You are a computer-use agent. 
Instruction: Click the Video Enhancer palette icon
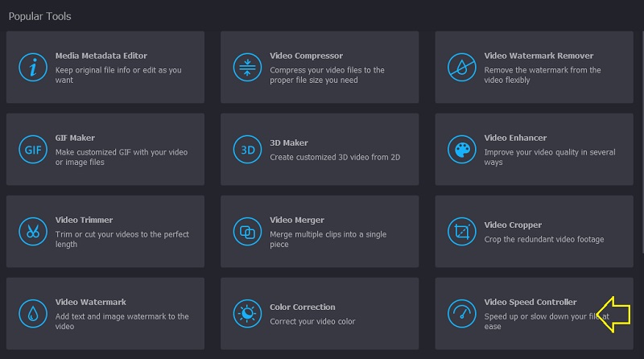tap(461, 149)
